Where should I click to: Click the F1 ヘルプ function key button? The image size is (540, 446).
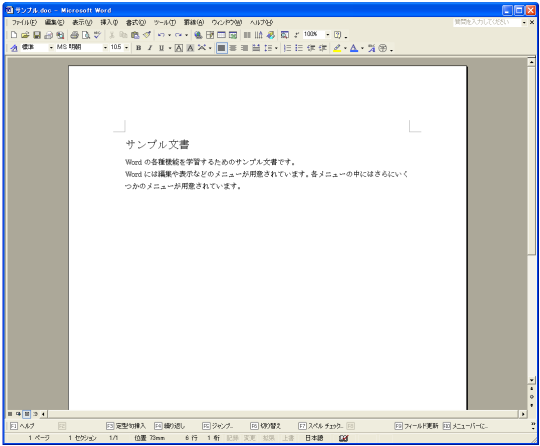[x=22, y=426]
